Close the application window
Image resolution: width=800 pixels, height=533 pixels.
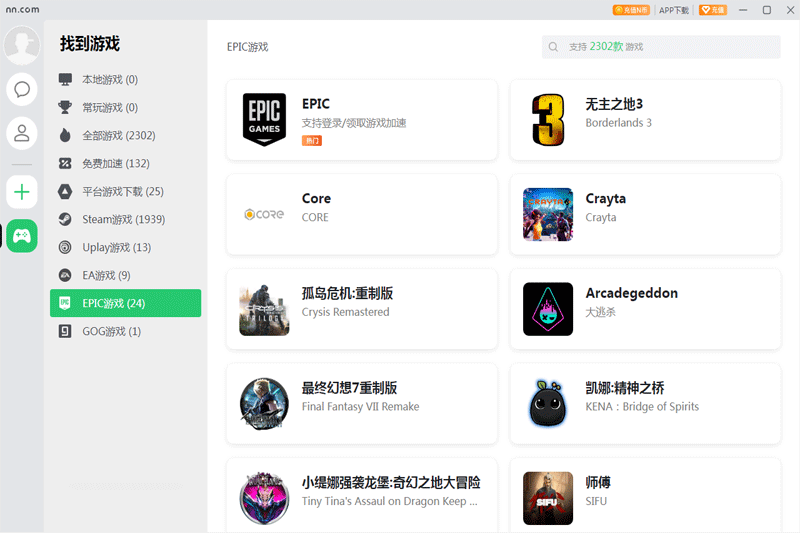coord(790,10)
